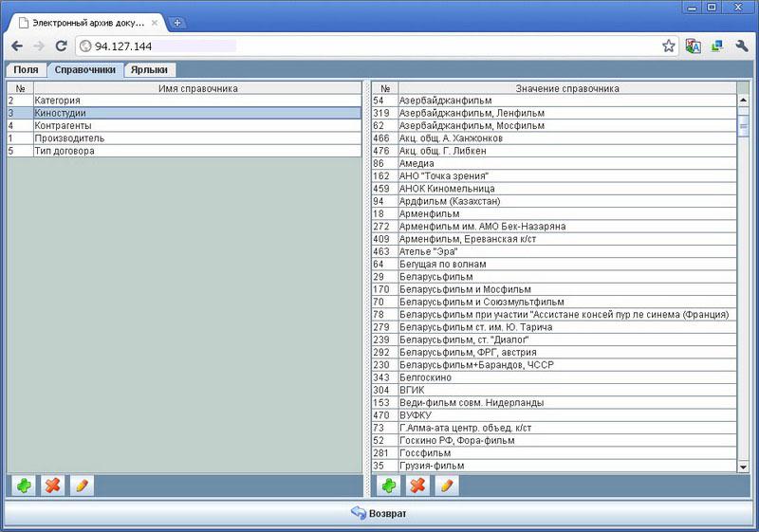Viewport: 759px width, 532px height.
Task: Edit справочник with left pencil icon
Action: (x=82, y=486)
